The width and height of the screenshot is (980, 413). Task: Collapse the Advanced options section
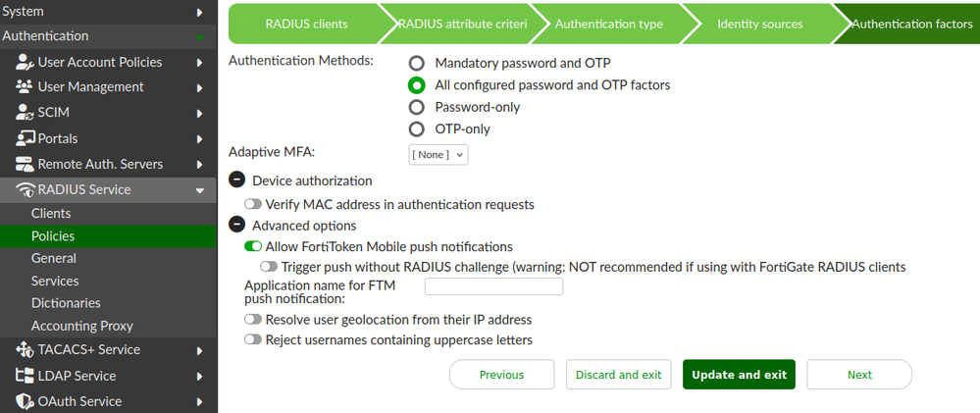(x=236, y=226)
